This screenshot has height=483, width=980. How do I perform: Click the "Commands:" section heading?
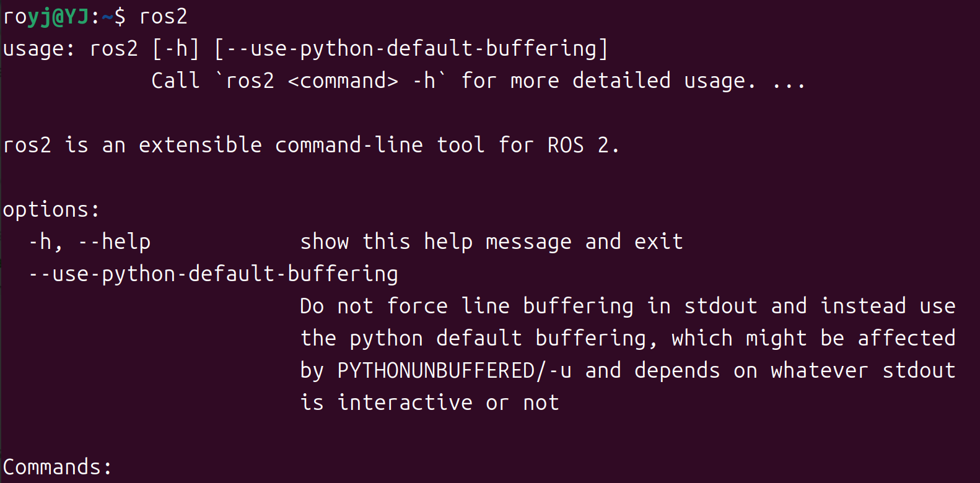point(58,468)
